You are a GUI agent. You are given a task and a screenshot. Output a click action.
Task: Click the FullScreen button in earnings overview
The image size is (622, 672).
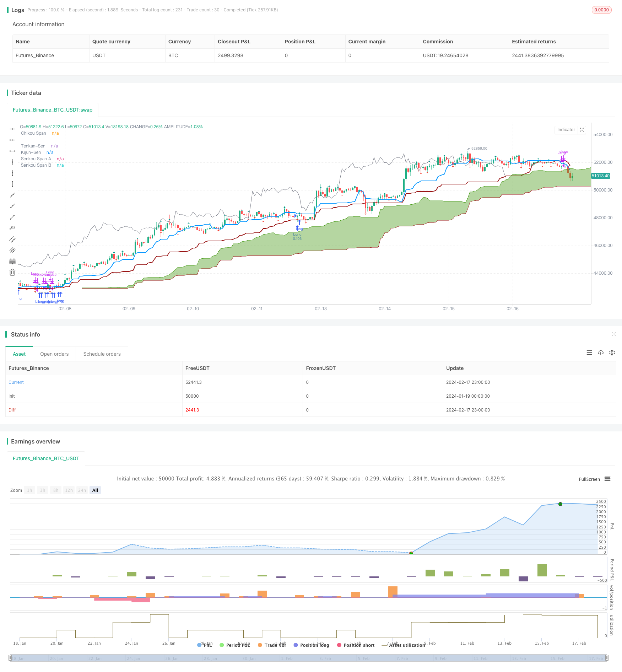589,479
